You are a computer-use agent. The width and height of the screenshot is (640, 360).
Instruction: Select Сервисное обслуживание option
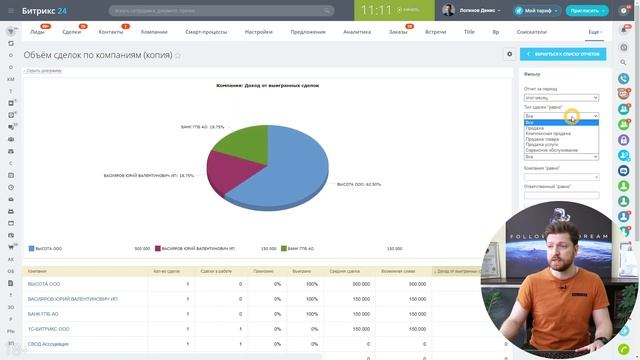pos(561,150)
